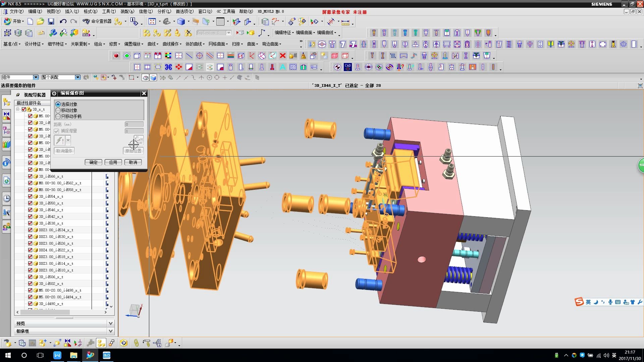Viewport: 644px width, 362px height.
Task: Click the blue shaded cube rendering icon
Action: [181, 22]
